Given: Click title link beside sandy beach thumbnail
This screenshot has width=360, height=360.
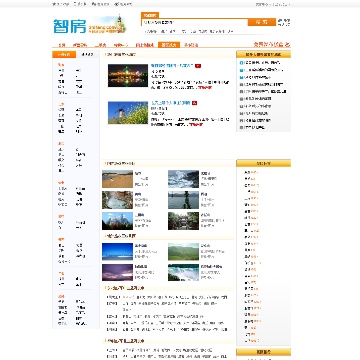Looking at the screenshot, I should (x=138, y=173).
